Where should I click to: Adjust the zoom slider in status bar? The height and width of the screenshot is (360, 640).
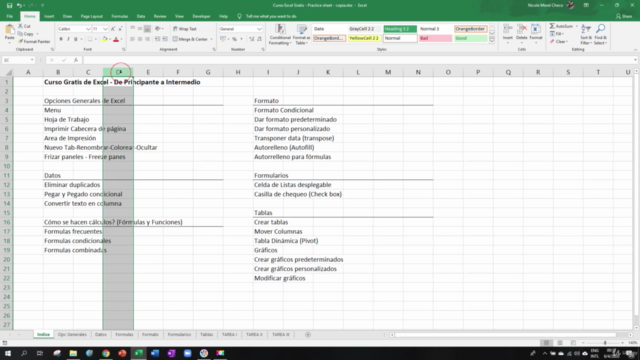point(604,343)
